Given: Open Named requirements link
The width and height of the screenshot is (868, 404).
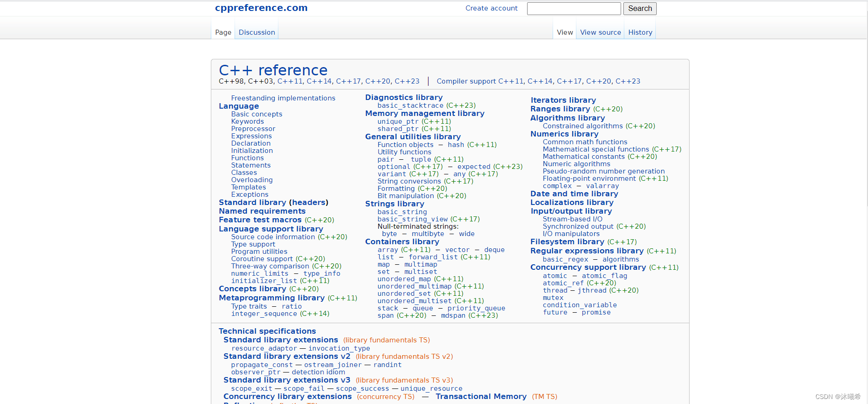Looking at the screenshot, I should coord(262,211).
